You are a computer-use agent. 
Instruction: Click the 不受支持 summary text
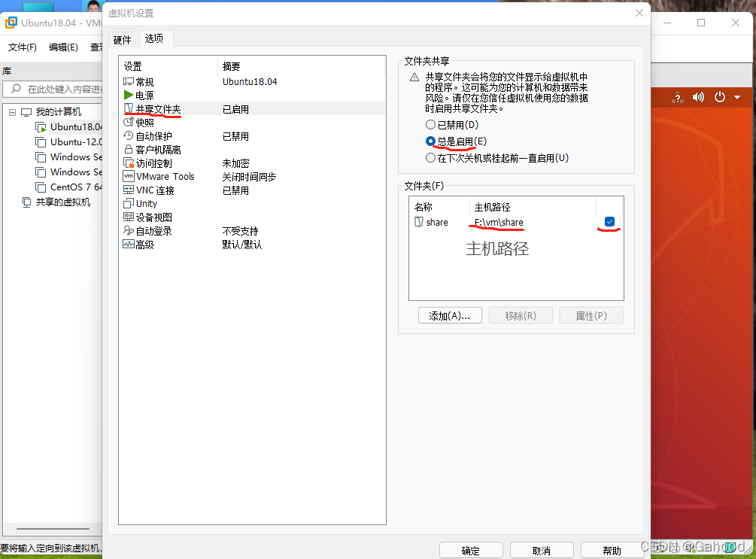pyautogui.click(x=240, y=231)
